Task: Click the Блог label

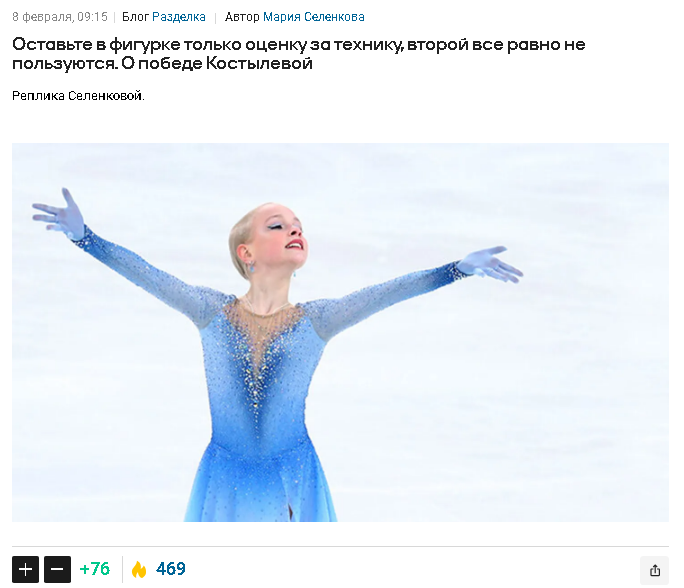Action: coord(135,17)
